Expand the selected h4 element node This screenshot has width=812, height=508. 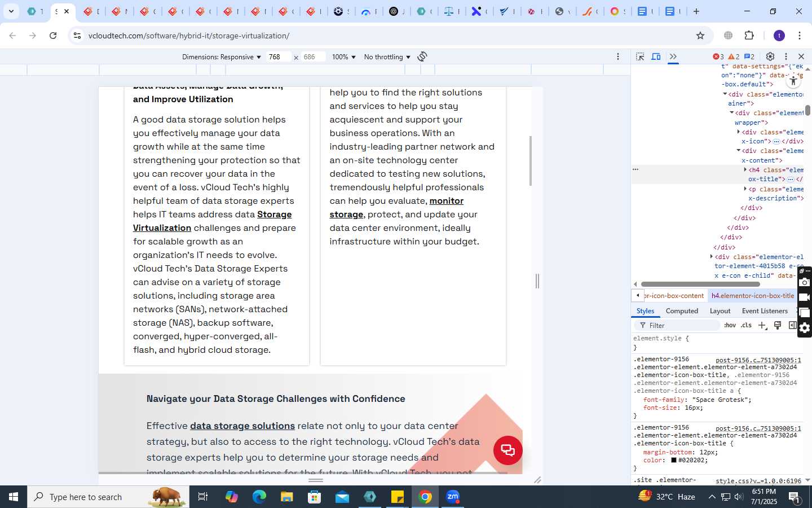click(x=745, y=170)
